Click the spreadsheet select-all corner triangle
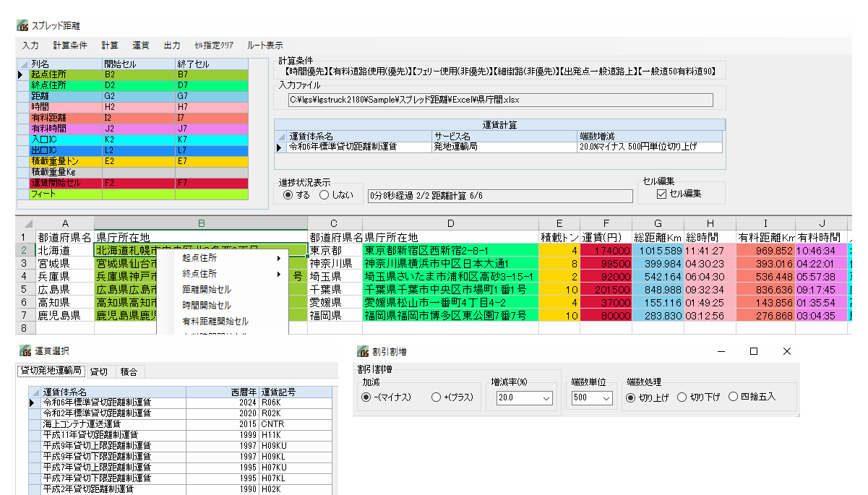This screenshot has width=868, height=495. [27, 224]
